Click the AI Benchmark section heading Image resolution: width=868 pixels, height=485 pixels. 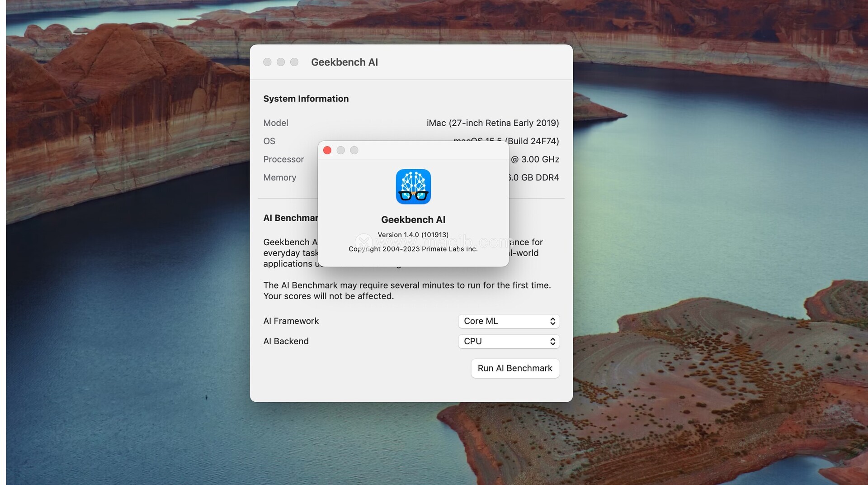coord(291,218)
